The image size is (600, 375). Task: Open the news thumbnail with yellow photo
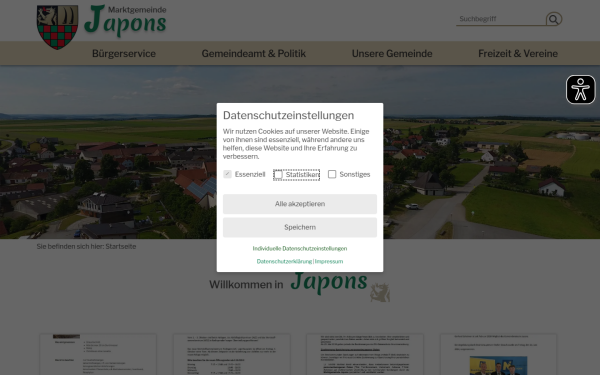pos(498,354)
